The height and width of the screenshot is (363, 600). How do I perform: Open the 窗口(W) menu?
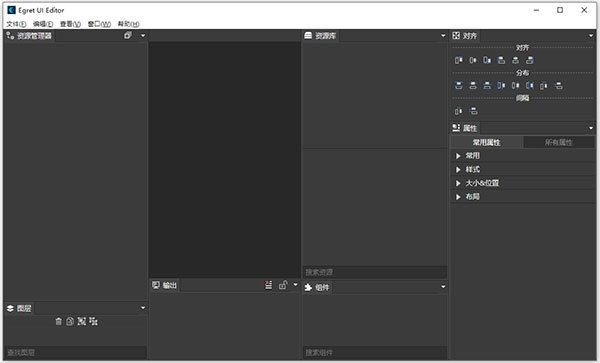(x=99, y=24)
